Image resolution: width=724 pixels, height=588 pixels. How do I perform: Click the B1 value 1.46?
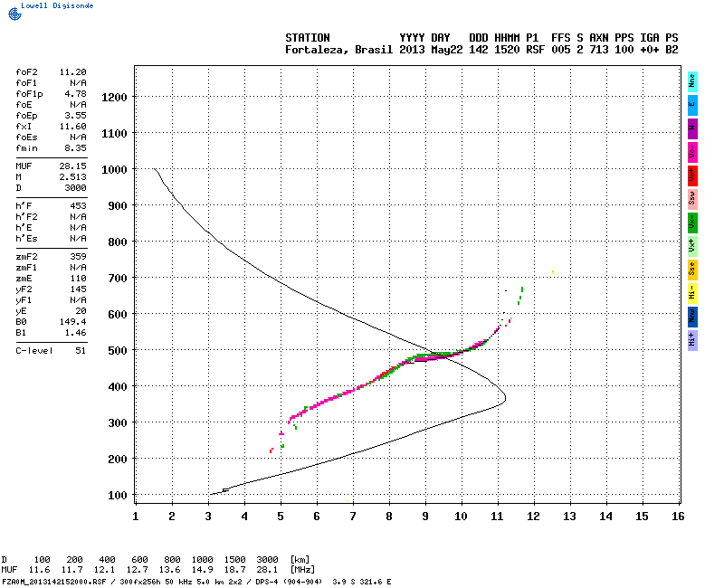(75, 333)
